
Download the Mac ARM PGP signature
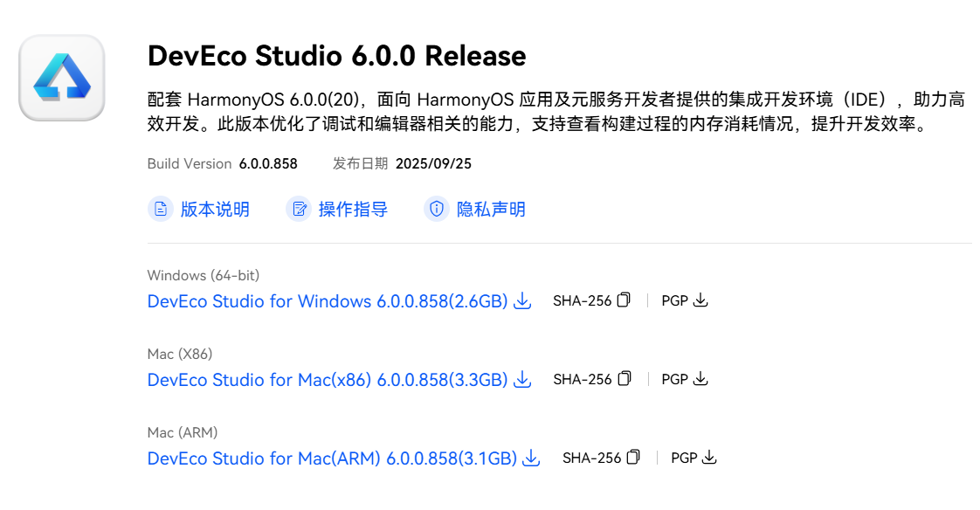click(x=709, y=458)
